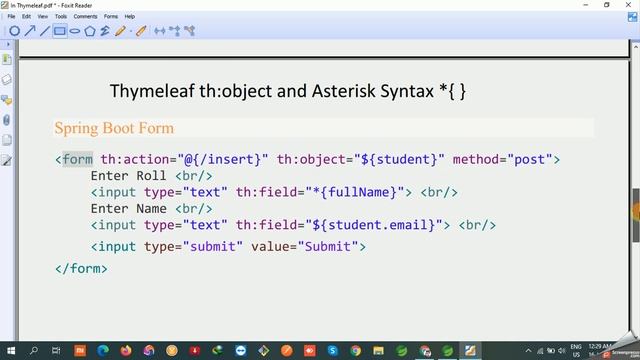640x360 pixels.
Task: Open TeamViewer from the taskbar
Action: [241, 351]
